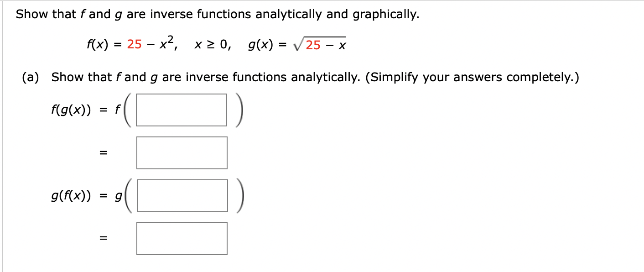Viewport: 644px width, 272px height.
Task: Click the part (a) instruction text
Action: point(182,77)
